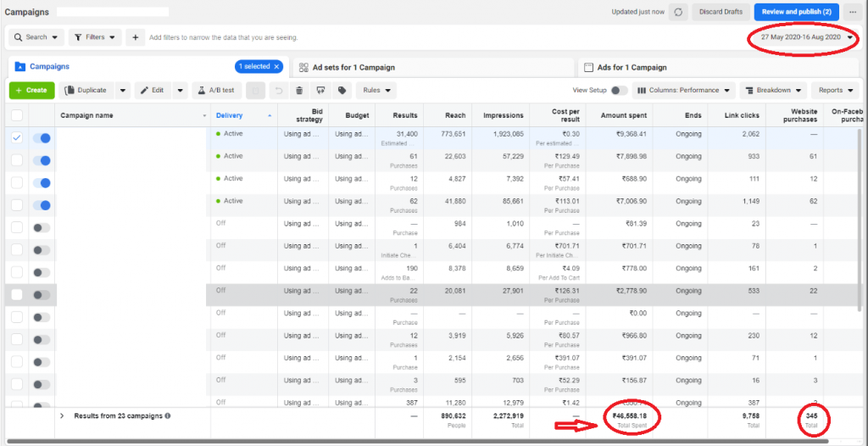Click the tag icon in the toolbar
The image size is (868, 446).
(342, 91)
